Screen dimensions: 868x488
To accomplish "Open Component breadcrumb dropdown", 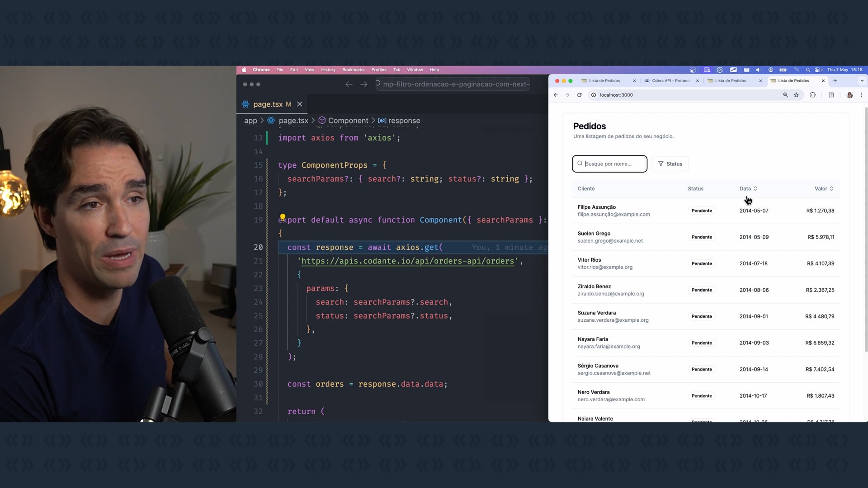I will pyautogui.click(x=348, y=121).
